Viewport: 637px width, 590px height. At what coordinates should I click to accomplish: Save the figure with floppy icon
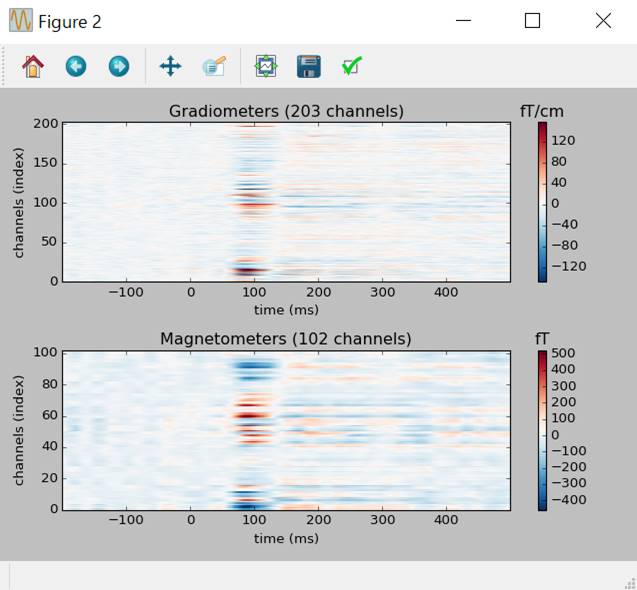[x=308, y=66]
